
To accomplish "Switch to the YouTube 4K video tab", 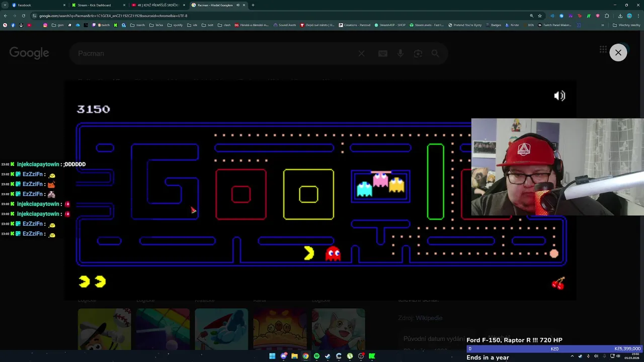I will [x=157, y=5].
